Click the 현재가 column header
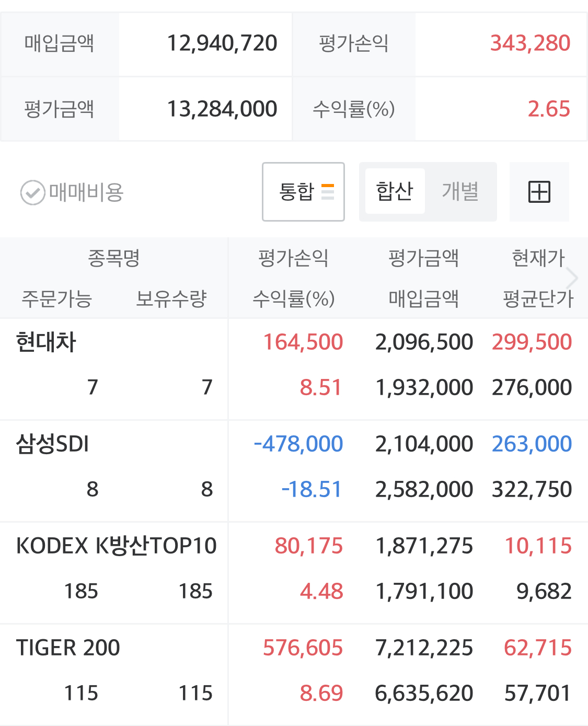 [538, 258]
